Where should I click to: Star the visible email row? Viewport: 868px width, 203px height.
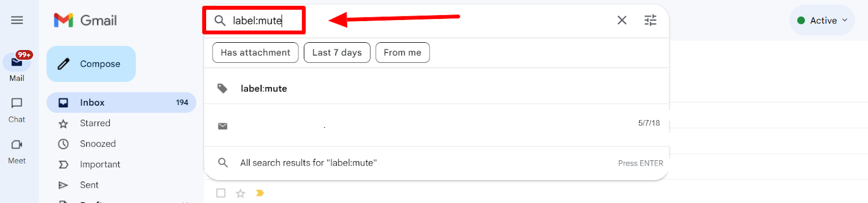click(x=240, y=193)
